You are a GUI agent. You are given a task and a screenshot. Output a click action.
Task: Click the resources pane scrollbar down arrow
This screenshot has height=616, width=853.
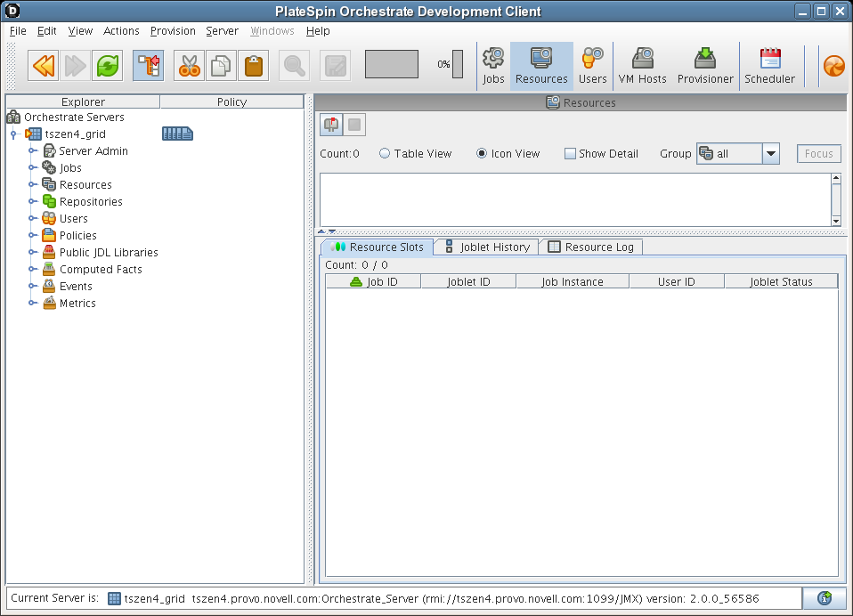pyautogui.click(x=836, y=221)
